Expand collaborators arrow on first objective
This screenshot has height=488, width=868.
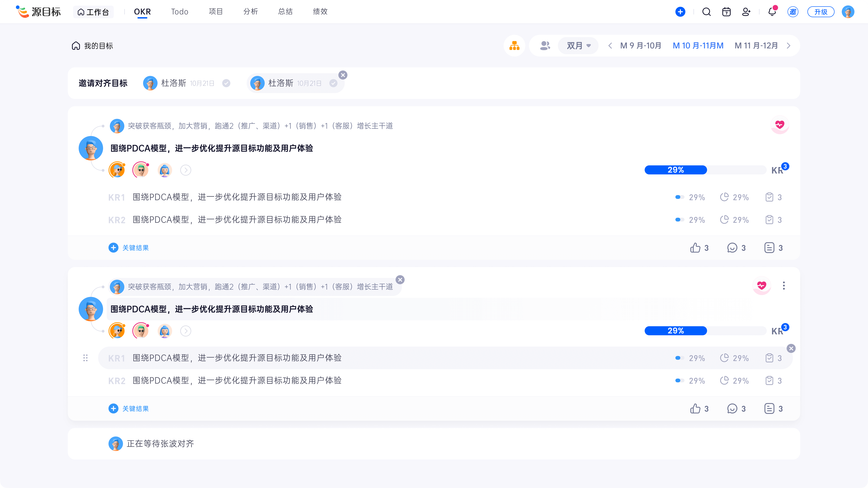186,170
